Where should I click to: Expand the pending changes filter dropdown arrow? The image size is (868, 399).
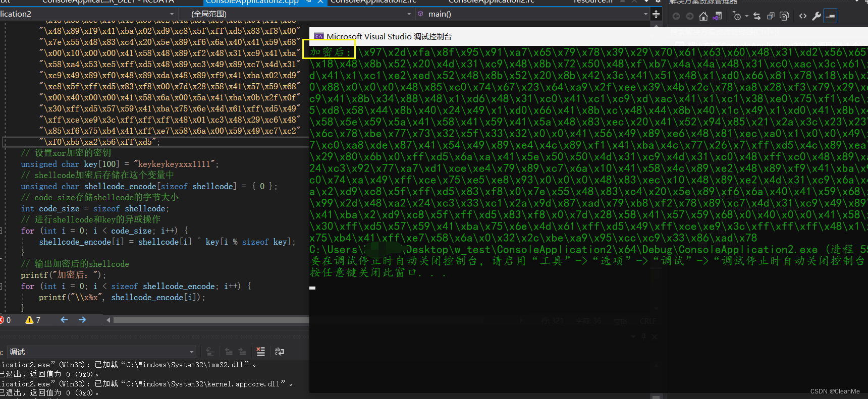746,17
